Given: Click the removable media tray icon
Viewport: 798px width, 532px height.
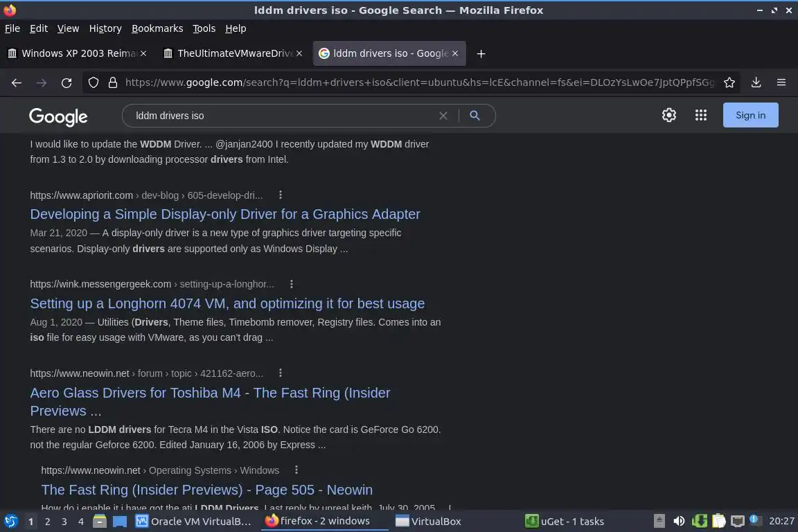Looking at the screenshot, I should coord(659,521).
